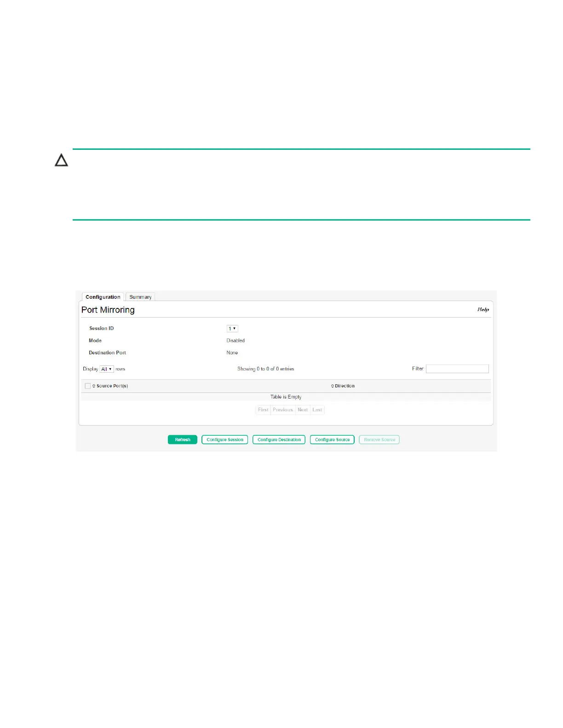Click the Session ID label
The width and height of the screenshot is (563, 728).
[x=102, y=329]
